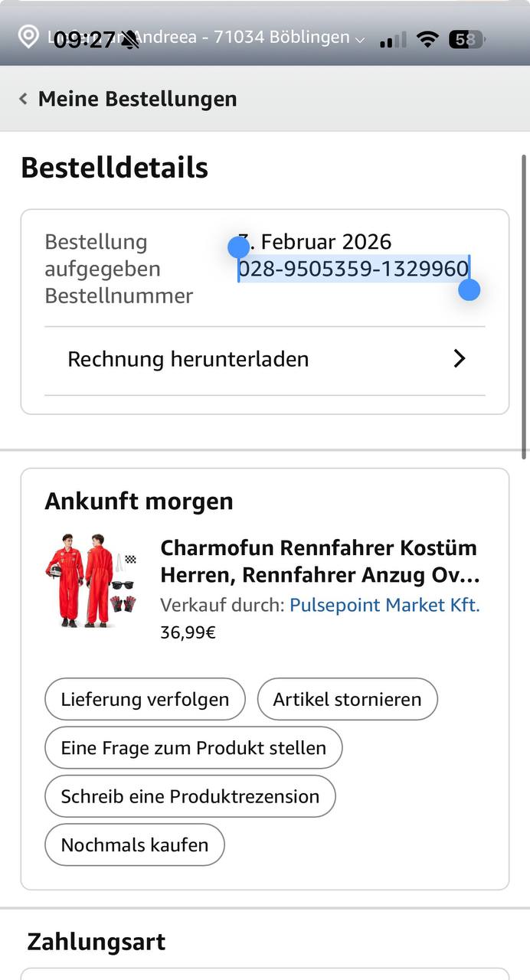The height and width of the screenshot is (980, 530).
Task: Tap the battery level indicator
Action: [465, 39]
